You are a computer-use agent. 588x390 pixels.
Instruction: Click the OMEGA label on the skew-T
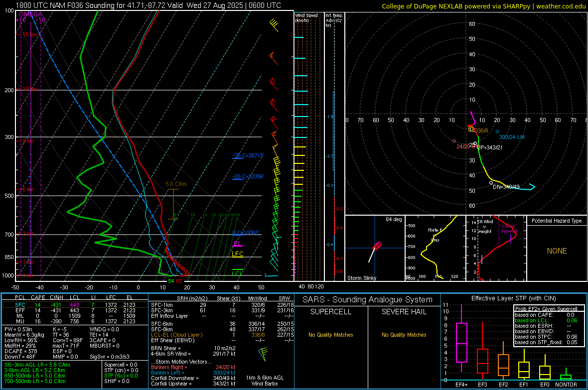click(31, 14)
